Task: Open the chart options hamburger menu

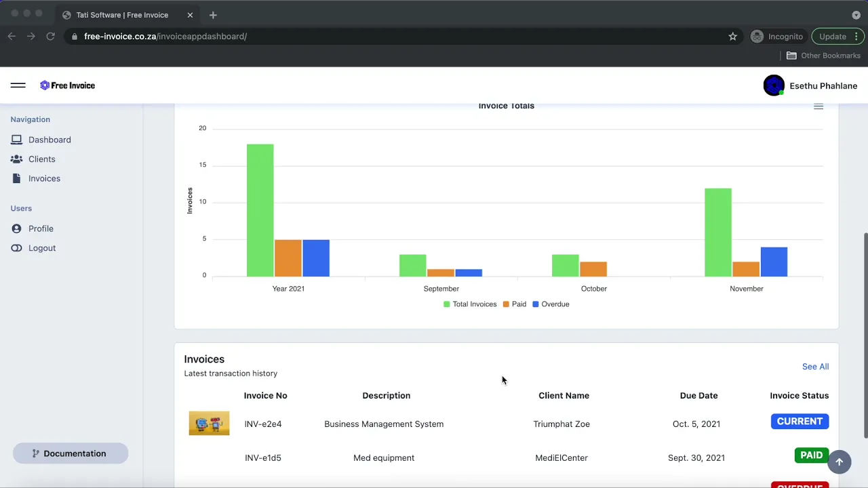Action: tap(818, 106)
